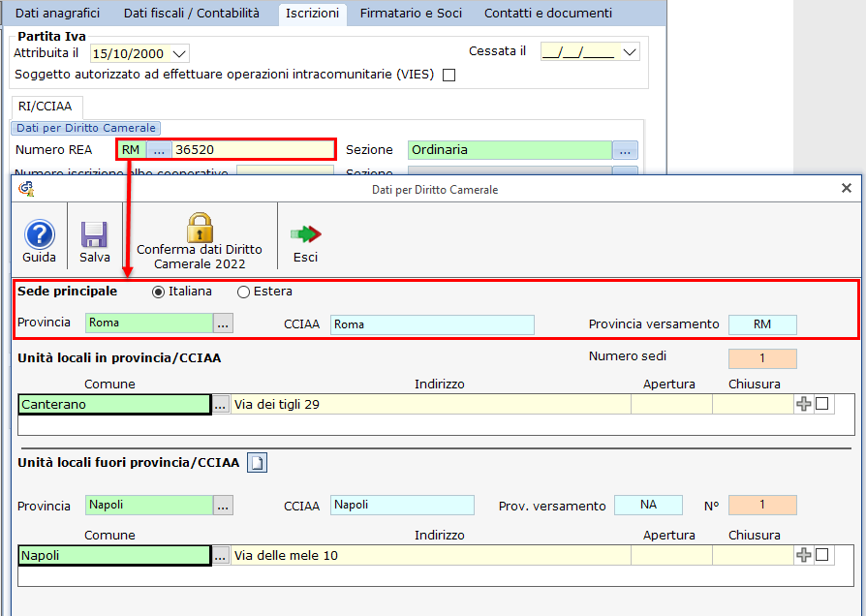Click the Salva floppy disk icon
The image size is (866, 616).
94,235
